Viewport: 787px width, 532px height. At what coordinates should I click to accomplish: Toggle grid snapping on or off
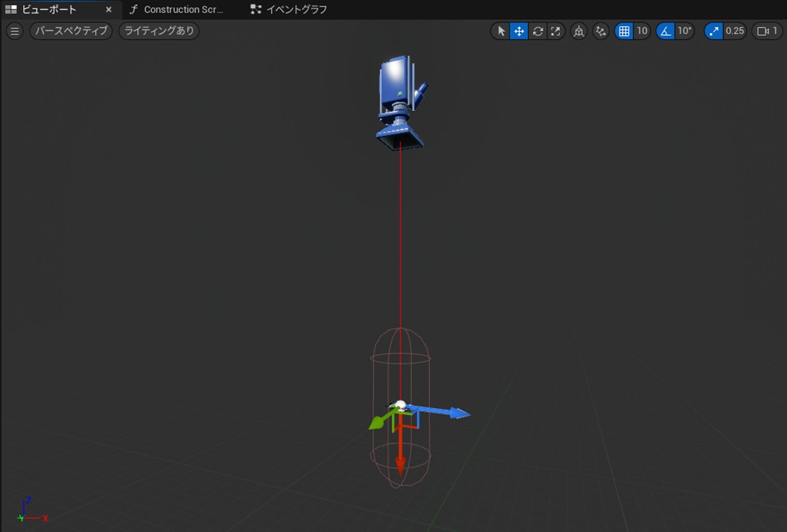click(625, 31)
